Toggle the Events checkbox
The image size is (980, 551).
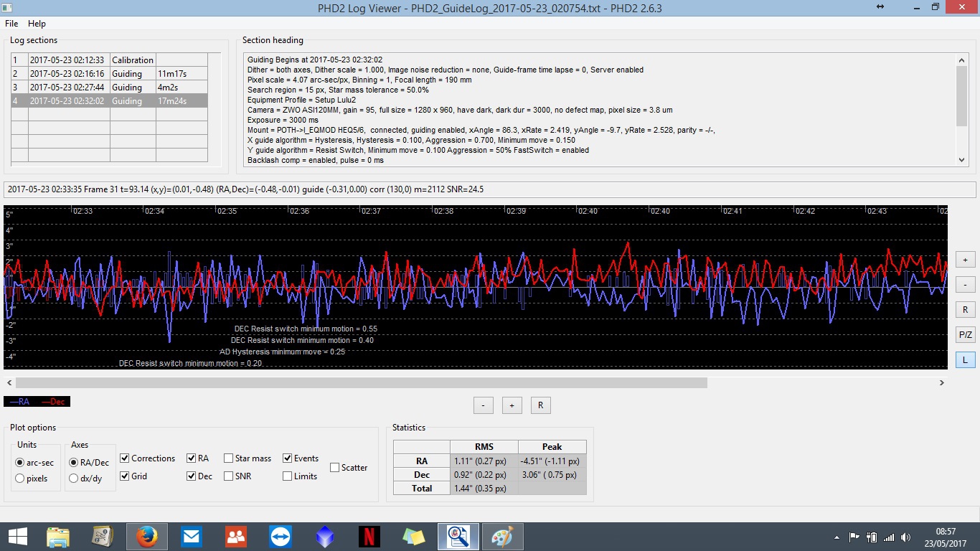(x=288, y=458)
